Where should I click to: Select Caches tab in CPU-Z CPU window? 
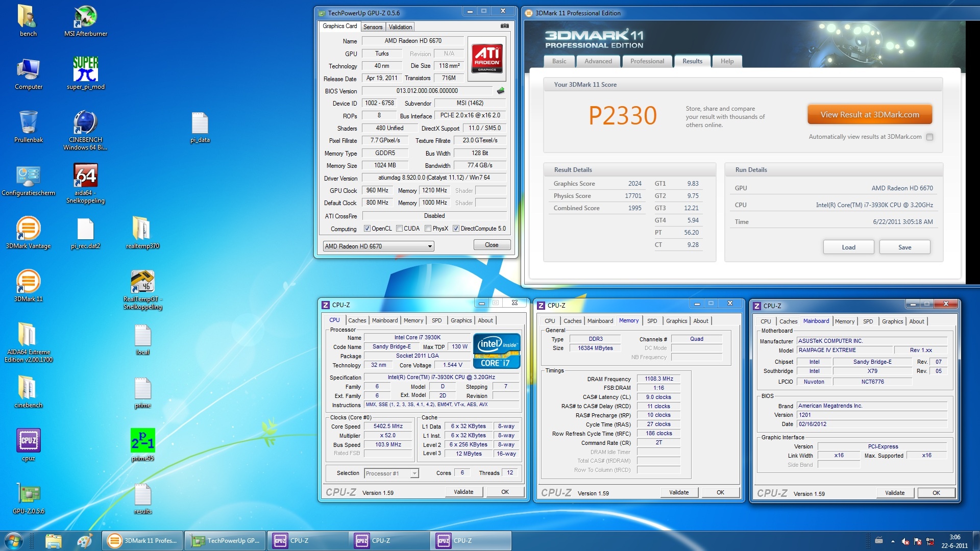tap(357, 320)
